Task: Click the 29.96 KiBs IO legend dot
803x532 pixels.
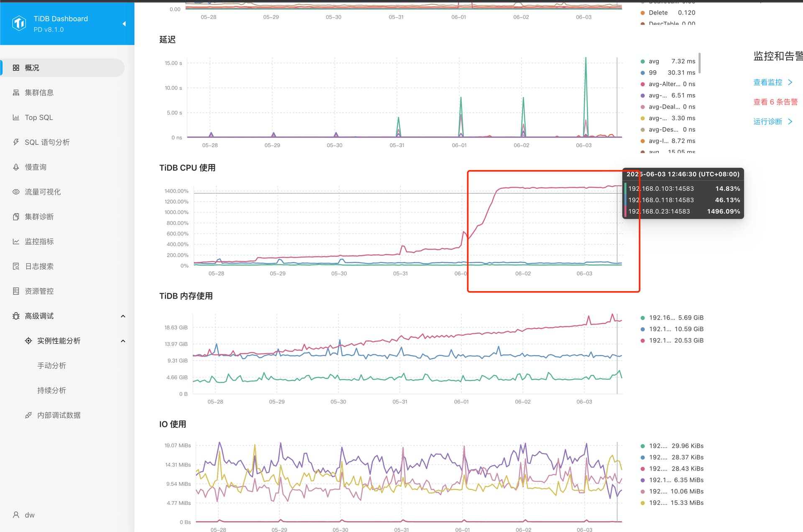Action: tap(643, 446)
